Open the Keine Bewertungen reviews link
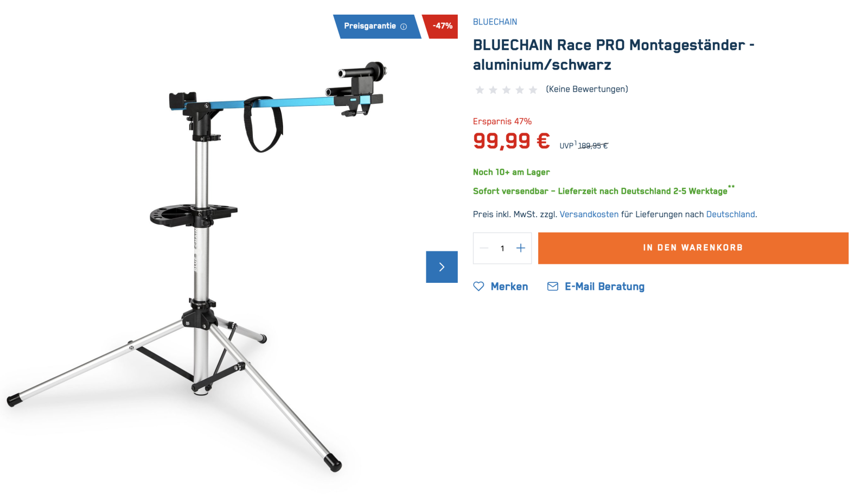The image size is (868, 494). click(587, 89)
